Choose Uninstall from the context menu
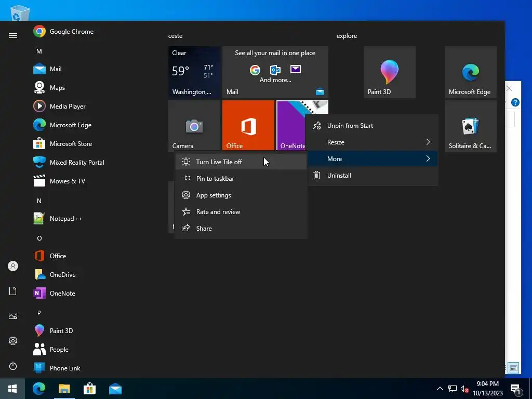The image size is (532, 399). point(373,176)
